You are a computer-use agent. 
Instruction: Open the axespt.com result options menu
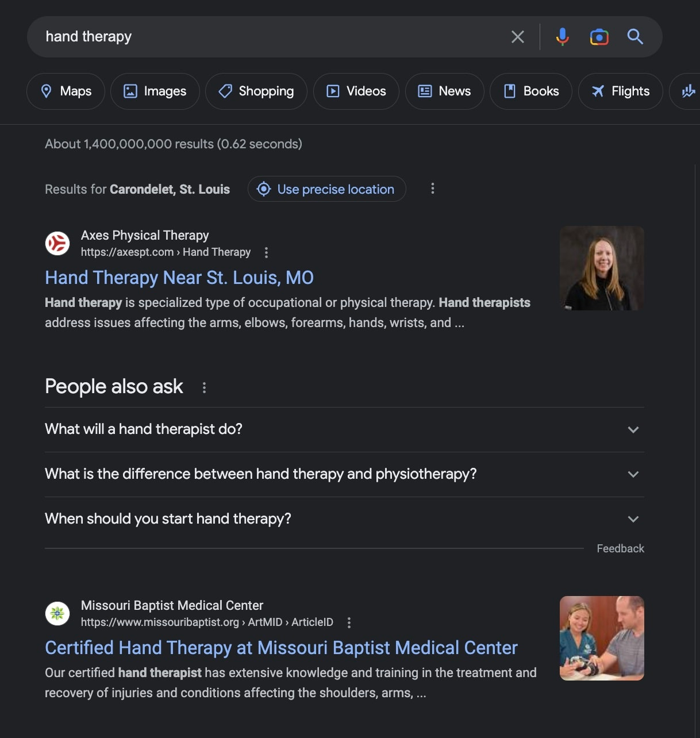[266, 252]
